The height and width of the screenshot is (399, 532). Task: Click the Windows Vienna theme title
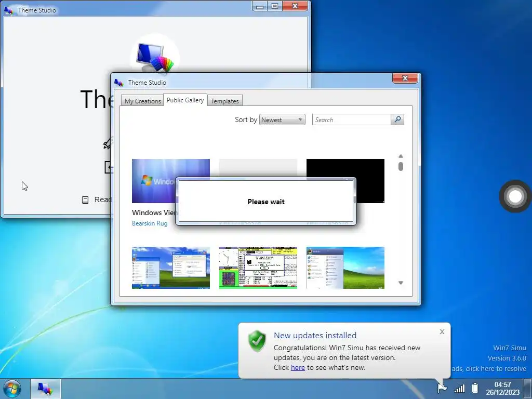(154, 212)
